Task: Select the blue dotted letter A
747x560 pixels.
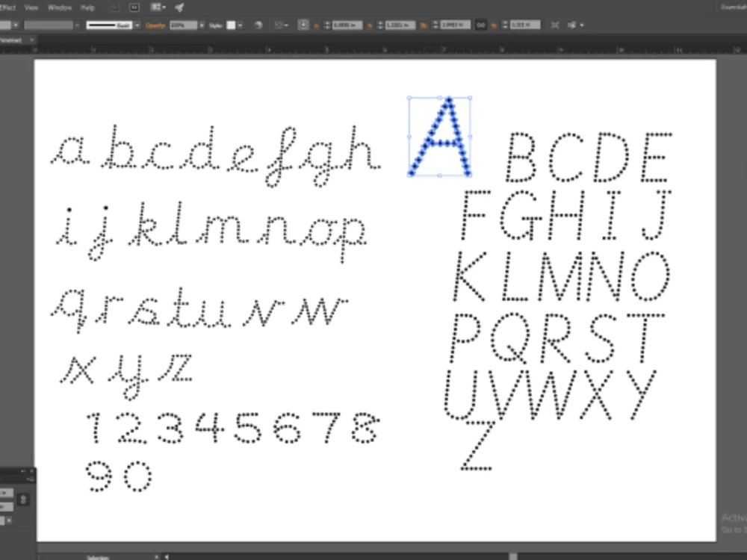Action: tap(440, 137)
